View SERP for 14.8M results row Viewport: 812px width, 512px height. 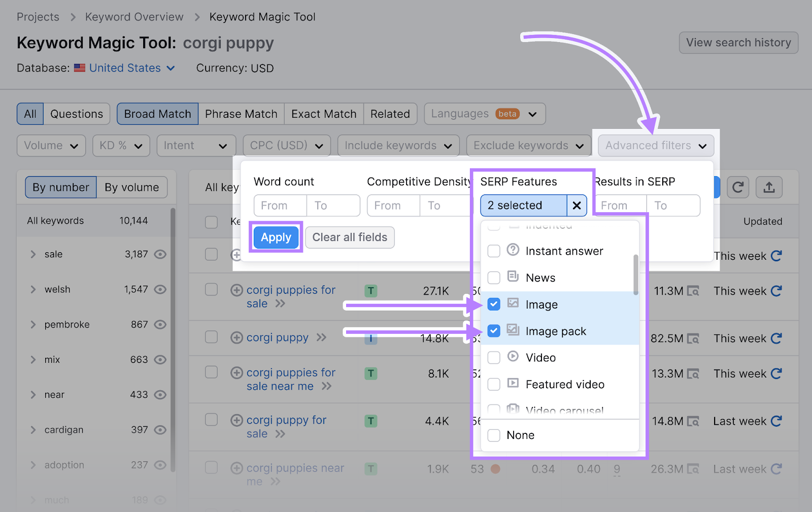[693, 421]
